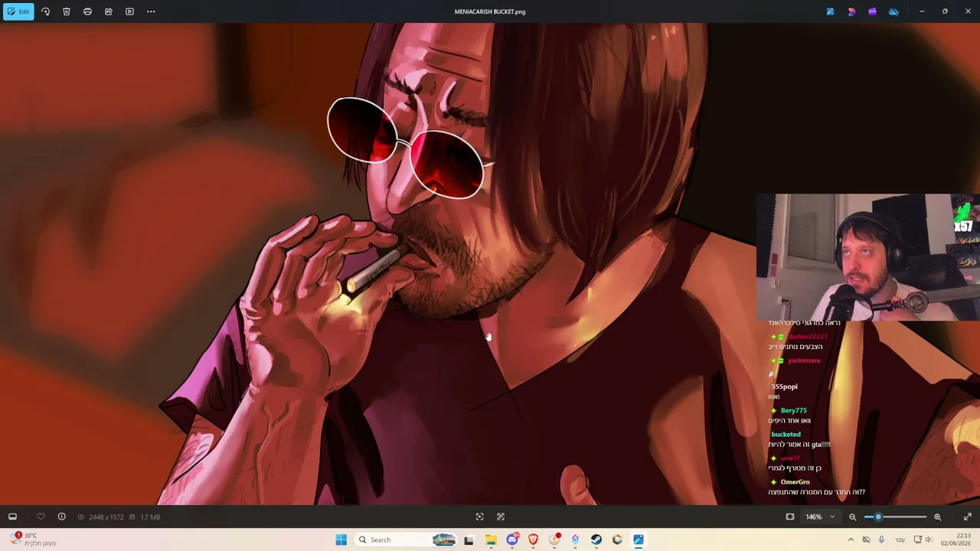
Task: Toggle the filmstrip view icon
Action: tap(12, 517)
